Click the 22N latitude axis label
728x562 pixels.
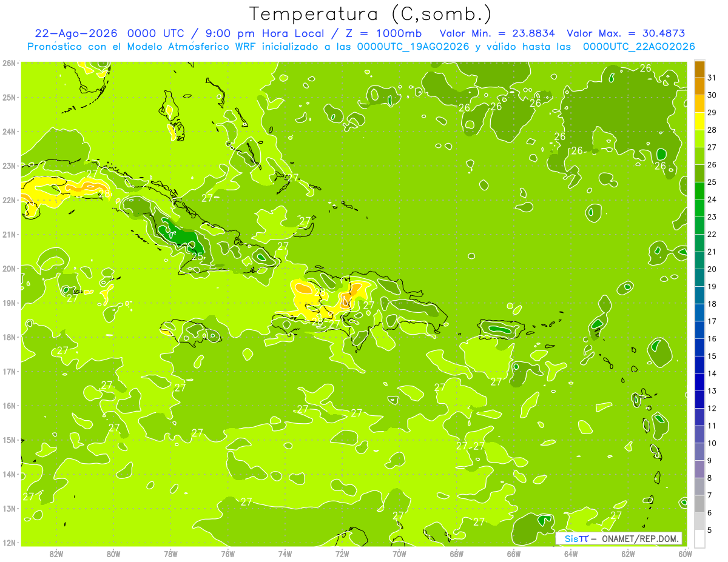tap(9, 200)
